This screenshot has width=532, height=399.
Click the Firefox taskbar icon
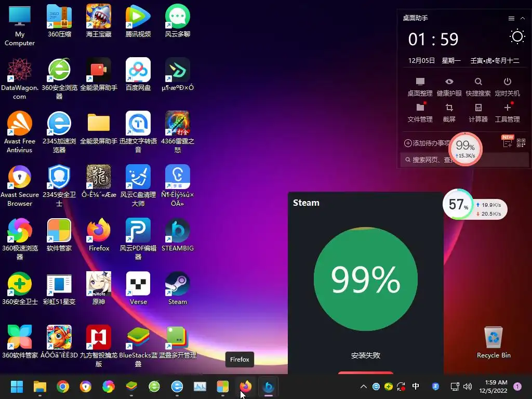(246, 387)
